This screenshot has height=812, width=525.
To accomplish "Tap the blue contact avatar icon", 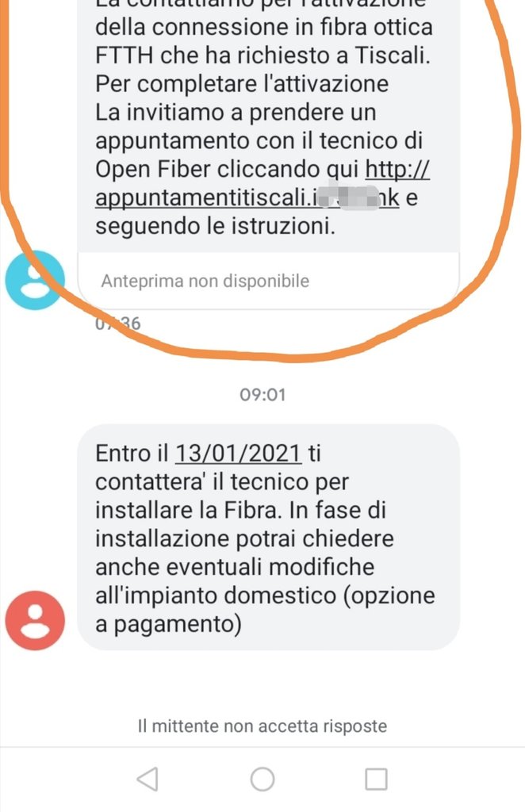I will tap(35, 280).
